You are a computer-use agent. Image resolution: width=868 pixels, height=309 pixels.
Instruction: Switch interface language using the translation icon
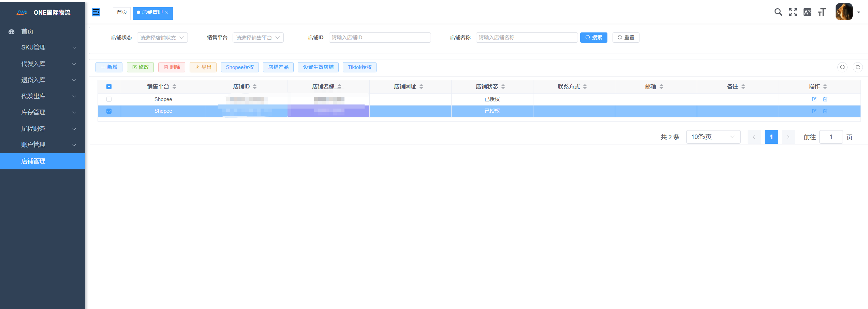click(x=807, y=12)
